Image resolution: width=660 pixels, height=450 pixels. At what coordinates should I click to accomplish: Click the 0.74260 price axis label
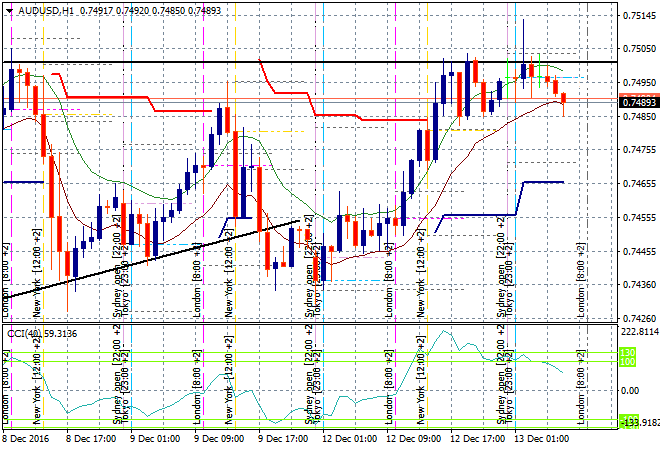[637, 319]
